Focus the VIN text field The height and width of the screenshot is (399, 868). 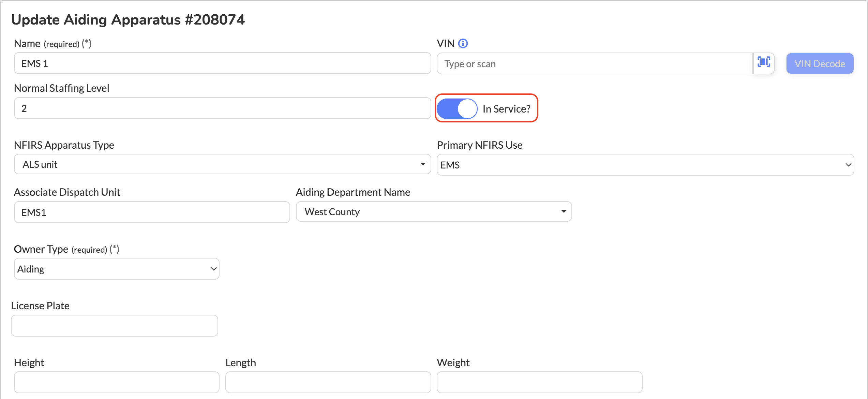tap(594, 64)
